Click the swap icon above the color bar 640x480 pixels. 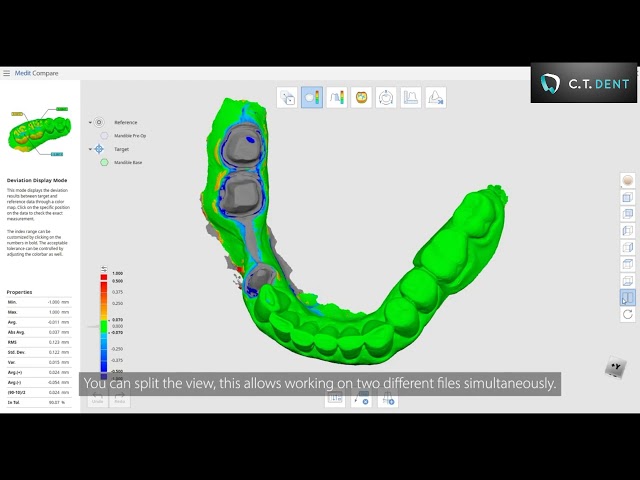[104, 269]
